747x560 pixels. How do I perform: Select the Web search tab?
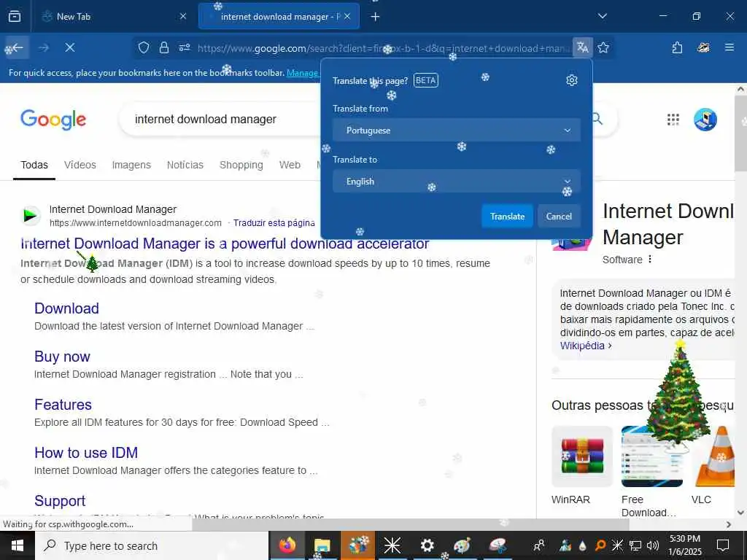pyautogui.click(x=290, y=166)
